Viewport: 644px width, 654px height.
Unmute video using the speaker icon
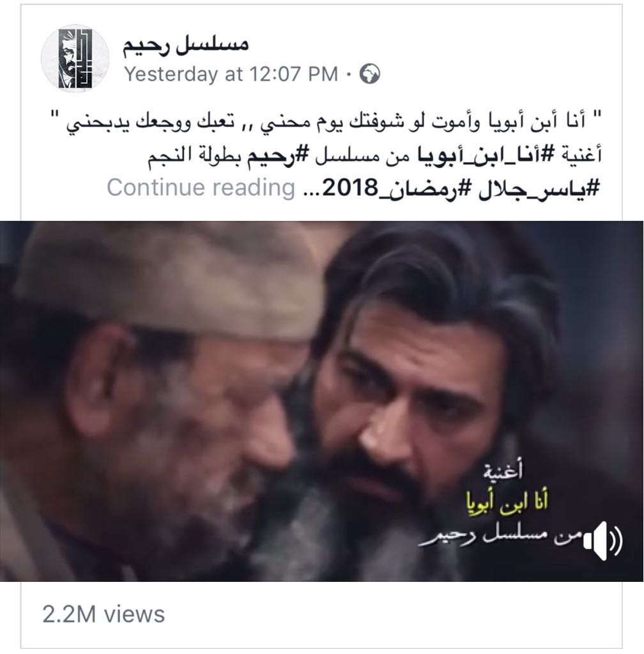(602, 540)
